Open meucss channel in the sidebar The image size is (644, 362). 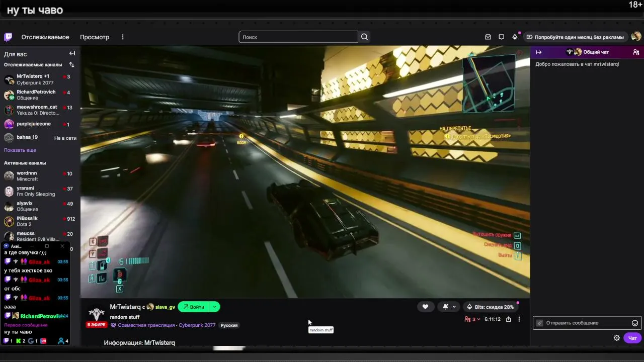[40, 236]
